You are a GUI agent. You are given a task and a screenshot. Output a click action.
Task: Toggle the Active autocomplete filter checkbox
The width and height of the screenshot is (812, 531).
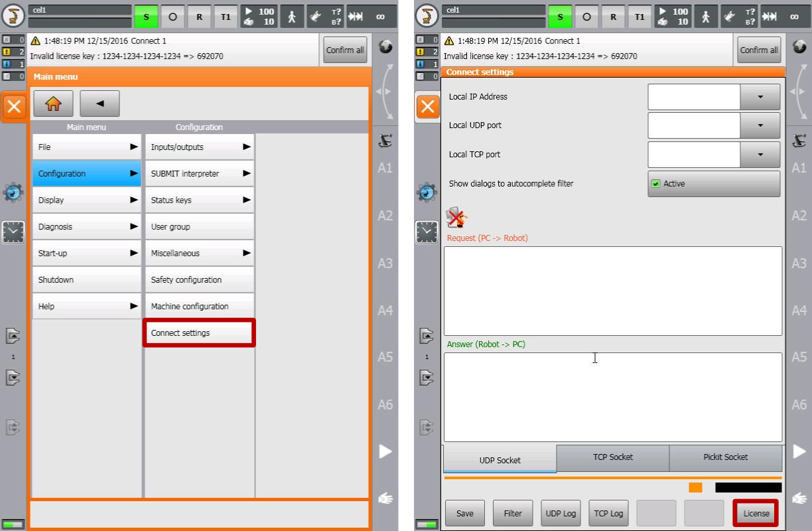tap(656, 184)
